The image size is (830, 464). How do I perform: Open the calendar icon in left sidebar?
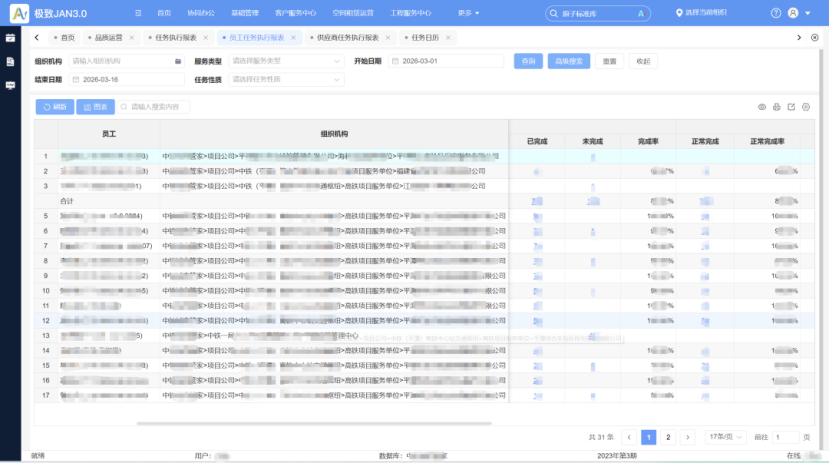pos(10,38)
